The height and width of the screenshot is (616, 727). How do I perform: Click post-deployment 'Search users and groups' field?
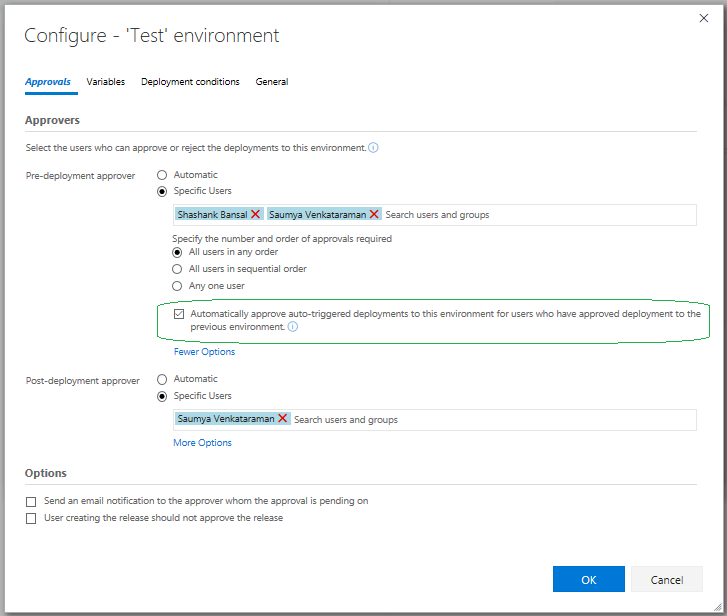[x=490, y=420]
